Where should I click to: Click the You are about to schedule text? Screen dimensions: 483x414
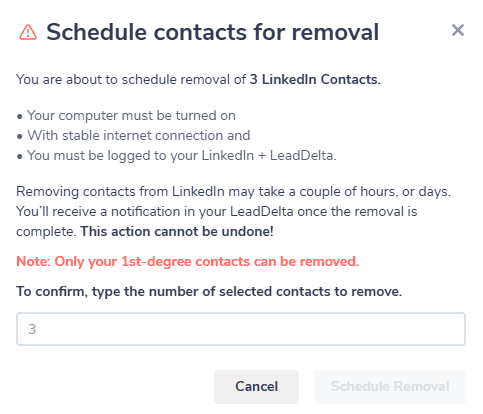point(131,79)
